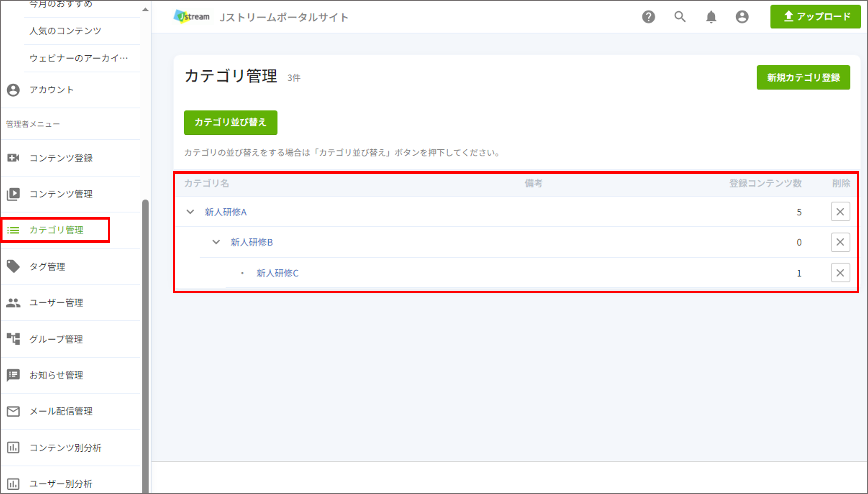
Task: Open ユーザー別分析 in admin menu
Action: [x=61, y=484]
